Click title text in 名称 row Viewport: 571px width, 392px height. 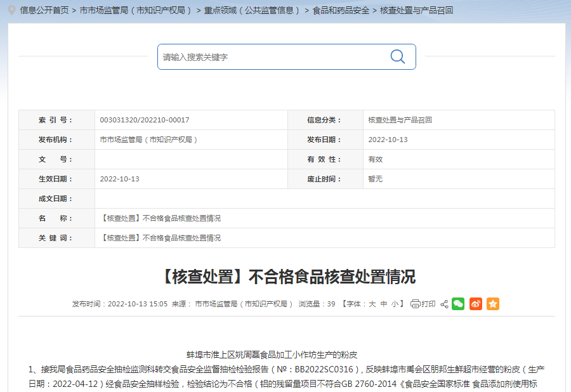[161, 218]
